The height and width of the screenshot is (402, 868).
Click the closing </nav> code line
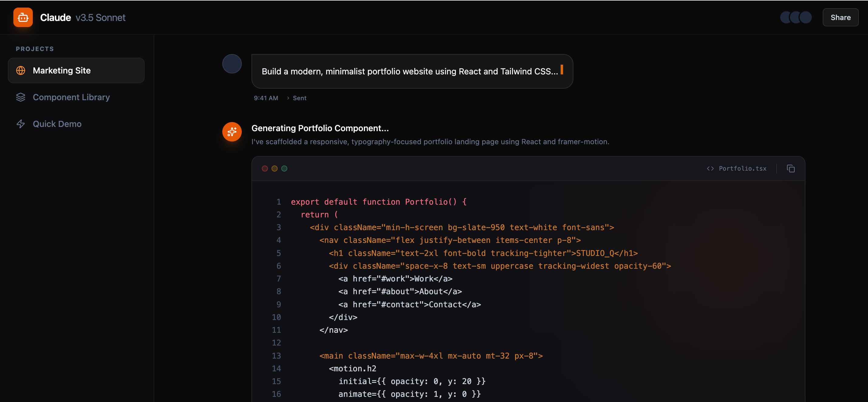[x=333, y=330]
